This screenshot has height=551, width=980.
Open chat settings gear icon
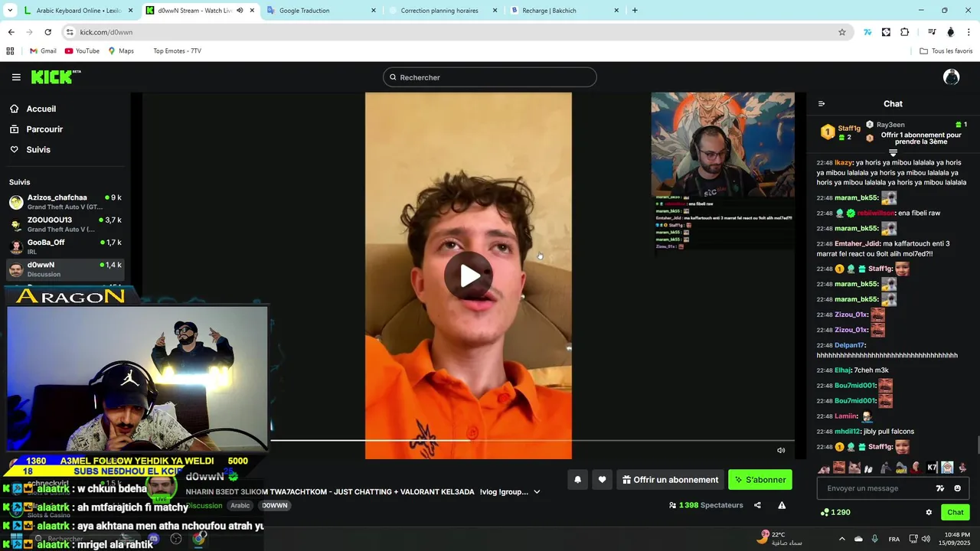(x=929, y=513)
